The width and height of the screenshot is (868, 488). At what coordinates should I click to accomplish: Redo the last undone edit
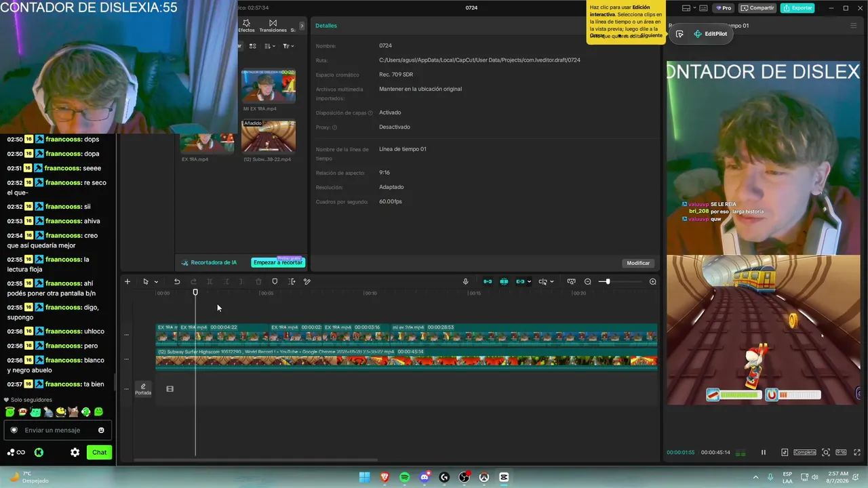(x=193, y=281)
